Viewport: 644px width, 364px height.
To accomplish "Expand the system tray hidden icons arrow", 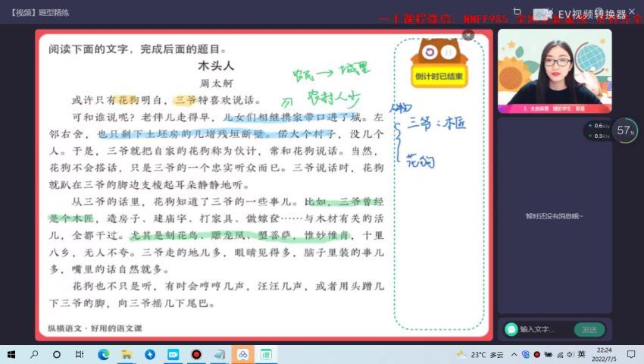I will click(x=514, y=355).
